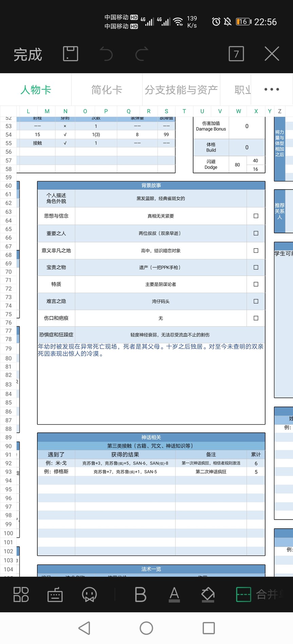
Task: Toggle the checkbox for 宝贵之物 row
Action: [256, 268]
